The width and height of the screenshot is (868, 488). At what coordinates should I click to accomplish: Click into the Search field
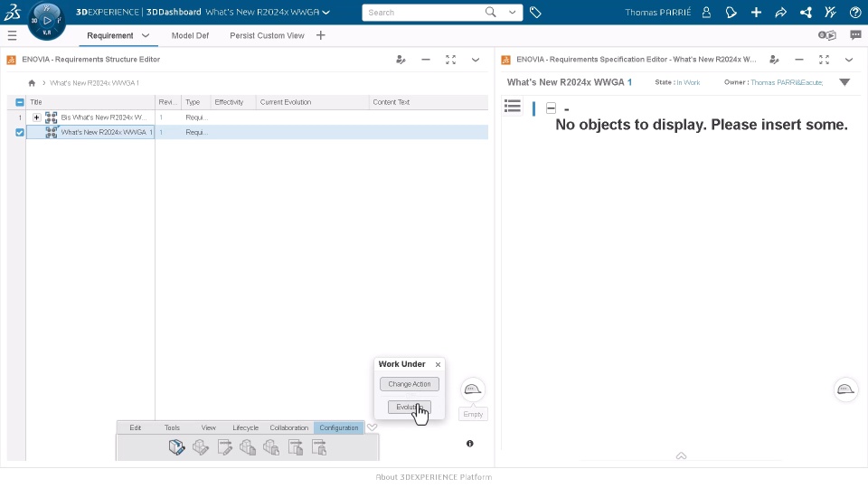pyautogui.click(x=423, y=12)
